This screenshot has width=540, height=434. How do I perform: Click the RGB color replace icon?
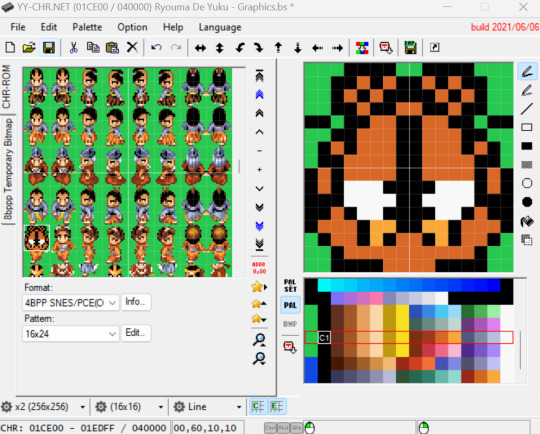[362, 48]
